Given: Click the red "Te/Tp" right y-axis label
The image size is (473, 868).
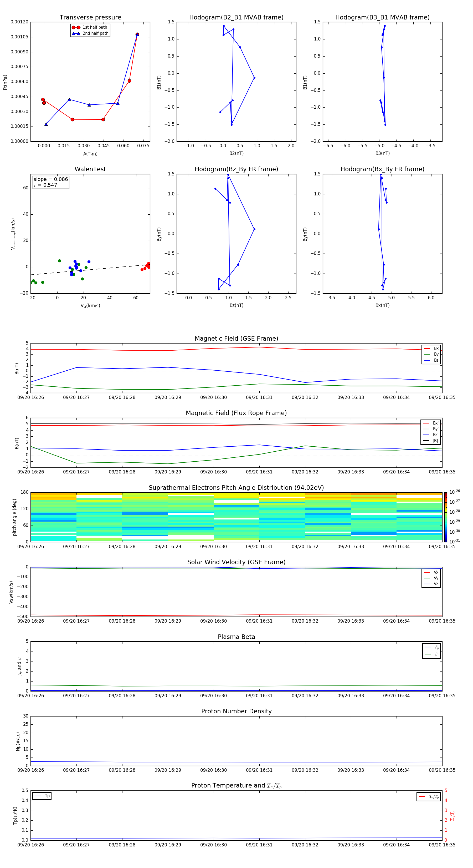Looking at the screenshot, I should click(x=453, y=815).
